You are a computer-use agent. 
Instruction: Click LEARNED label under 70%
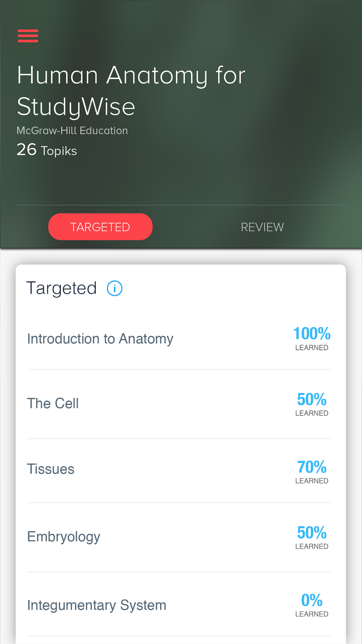(x=312, y=481)
